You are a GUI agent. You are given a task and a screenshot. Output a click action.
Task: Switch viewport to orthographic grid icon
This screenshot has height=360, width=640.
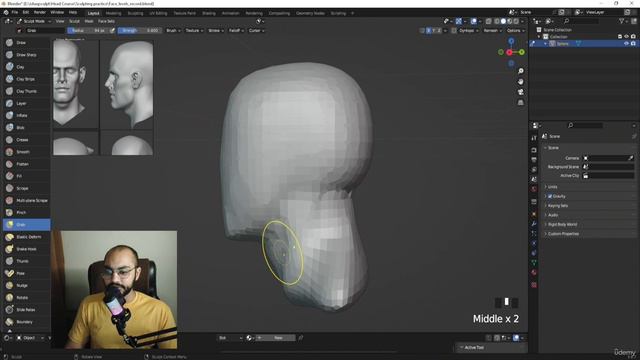coord(521,103)
